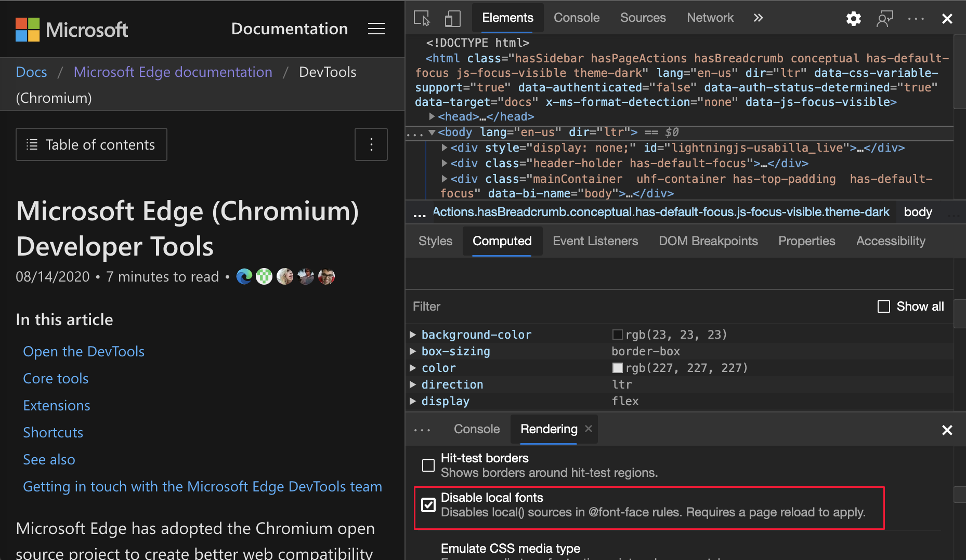Switch to the Styles tab
Image resolution: width=966 pixels, height=560 pixels.
point(435,241)
